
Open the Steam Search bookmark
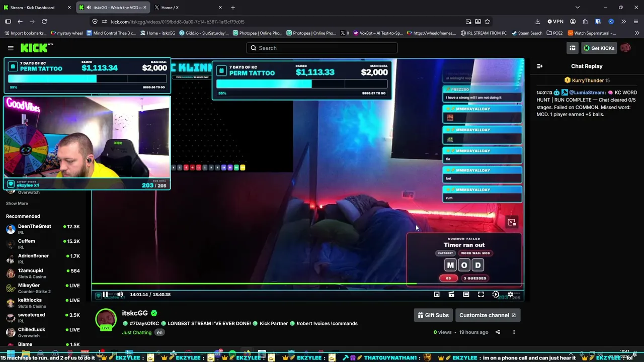[527, 33]
